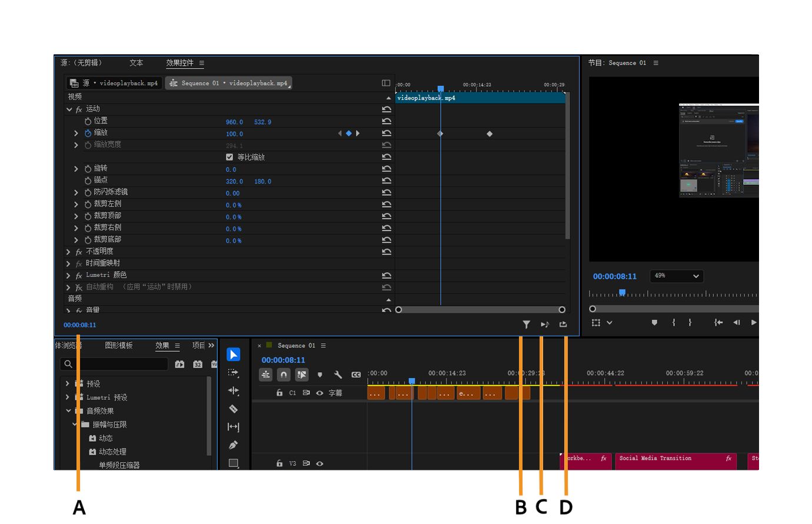Click the Program monitor timecode 00:00:08:11

click(615, 276)
